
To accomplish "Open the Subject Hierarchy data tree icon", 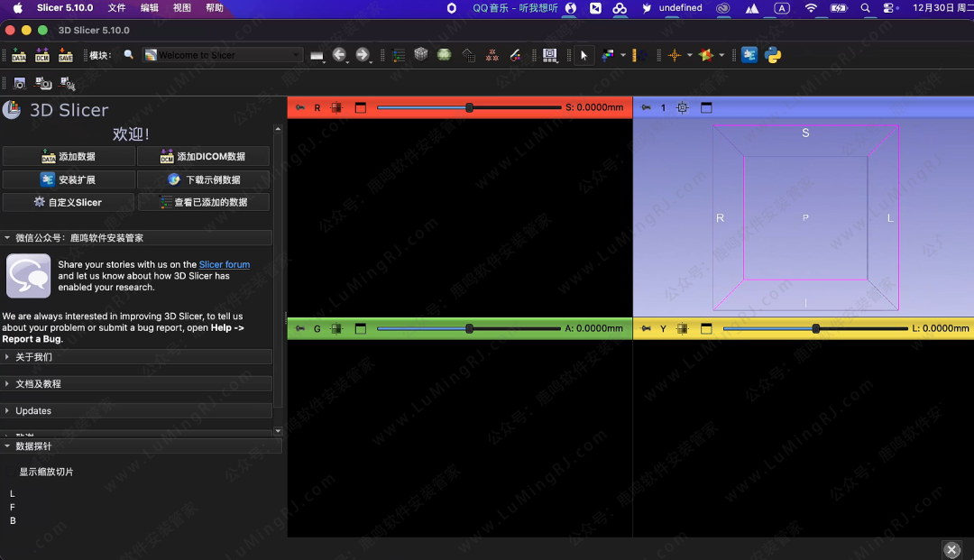I will click(x=399, y=55).
